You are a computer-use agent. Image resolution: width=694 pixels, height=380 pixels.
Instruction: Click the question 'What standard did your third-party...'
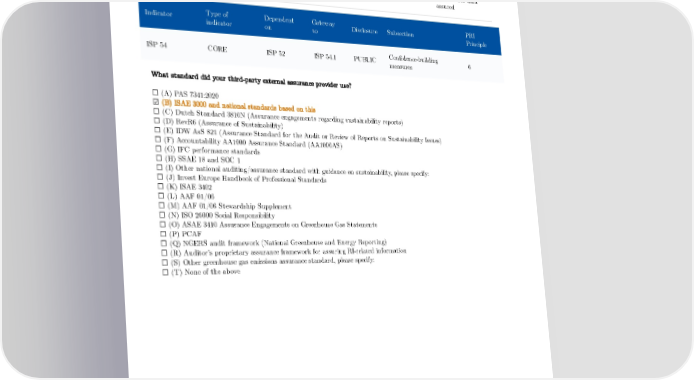click(x=251, y=80)
